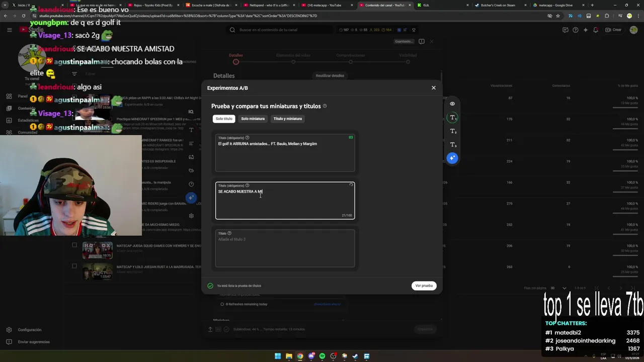Open the feedback icon beside Guardando status
The width and height of the screenshot is (644, 362).
pyautogui.click(x=422, y=41)
